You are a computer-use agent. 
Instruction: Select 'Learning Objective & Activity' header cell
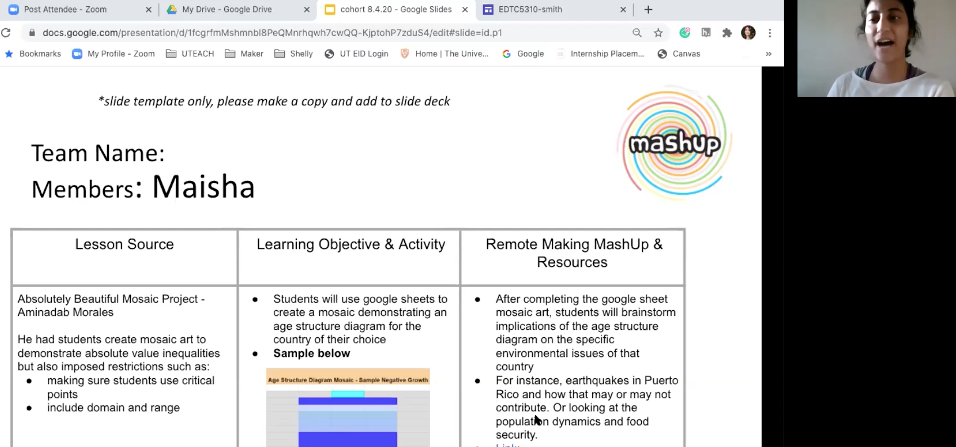(351, 257)
